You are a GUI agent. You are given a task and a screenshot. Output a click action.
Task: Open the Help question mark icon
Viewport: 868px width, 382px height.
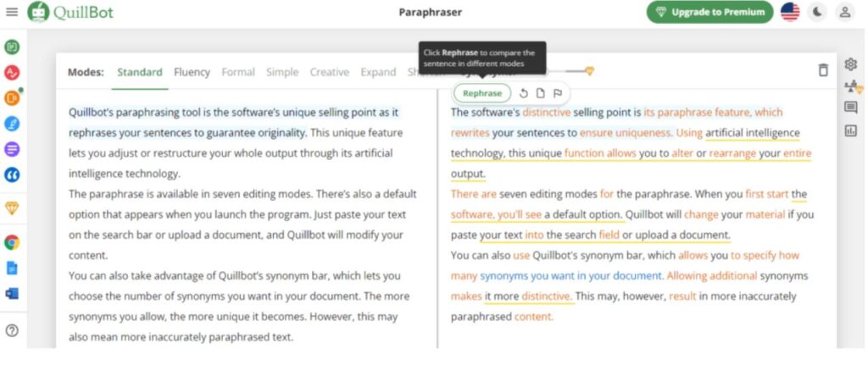(12, 330)
